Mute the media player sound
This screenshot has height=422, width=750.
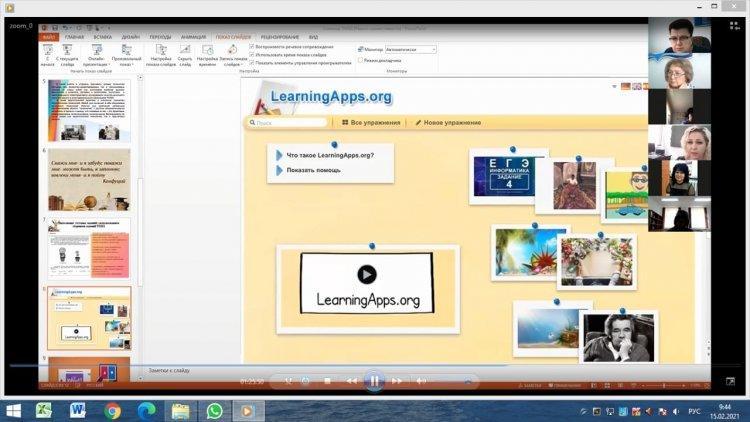click(x=421, y=381)
